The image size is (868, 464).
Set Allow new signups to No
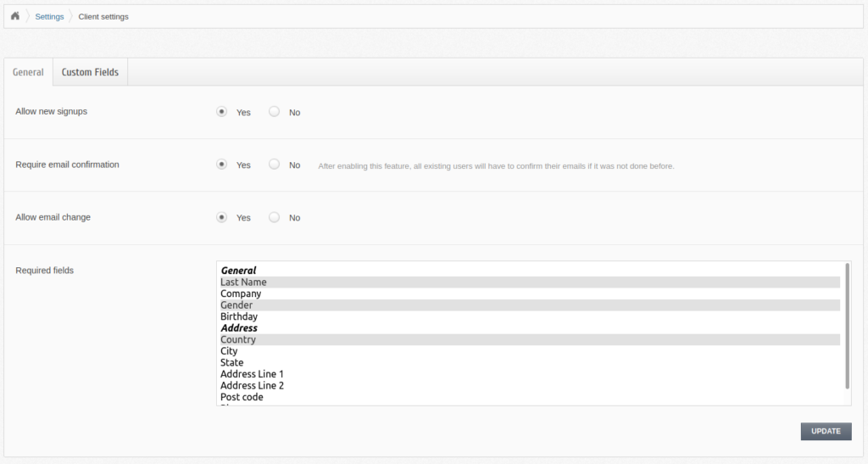tap(274, 111)
